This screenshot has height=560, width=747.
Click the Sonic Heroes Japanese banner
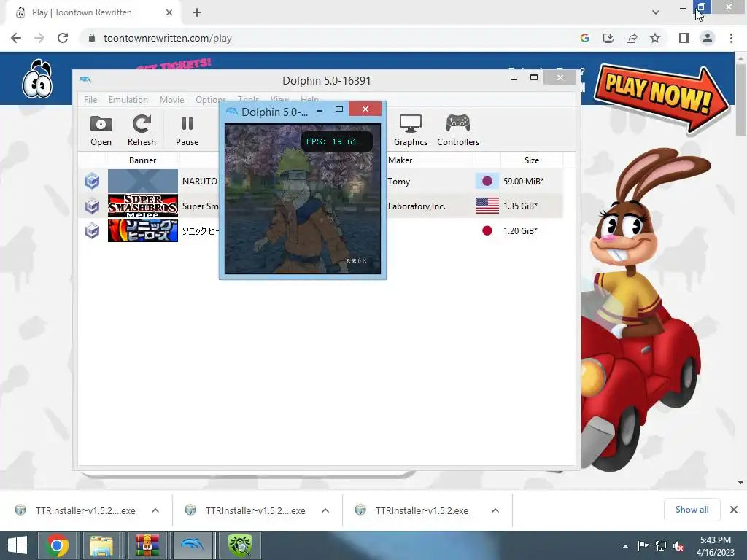(x=143, y=230)
